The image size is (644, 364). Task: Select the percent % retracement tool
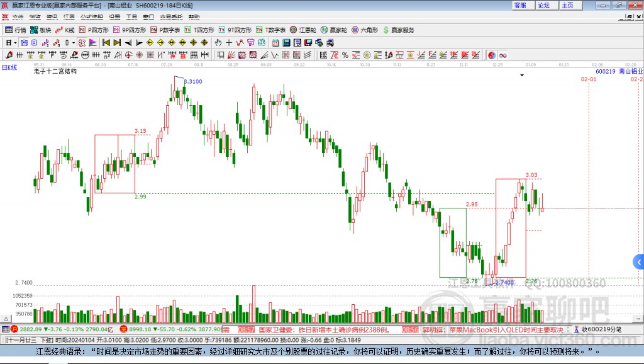pyautogui.click(x=345, y=55)
